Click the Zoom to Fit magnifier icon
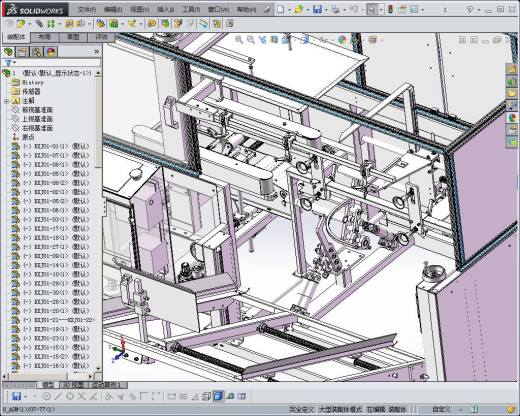This screenshot has height=416, width=520. click(x=239, y=40)
